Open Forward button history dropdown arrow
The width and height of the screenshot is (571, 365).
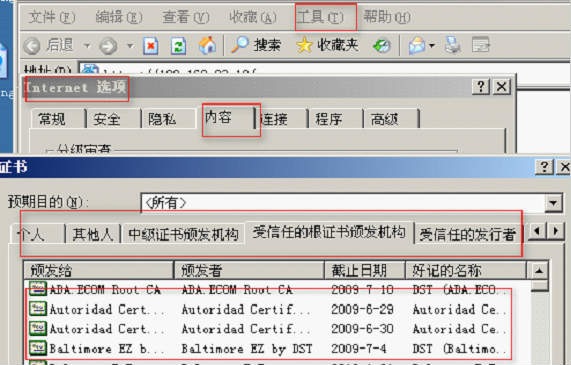pyautogui.click(x=130, y=46)
